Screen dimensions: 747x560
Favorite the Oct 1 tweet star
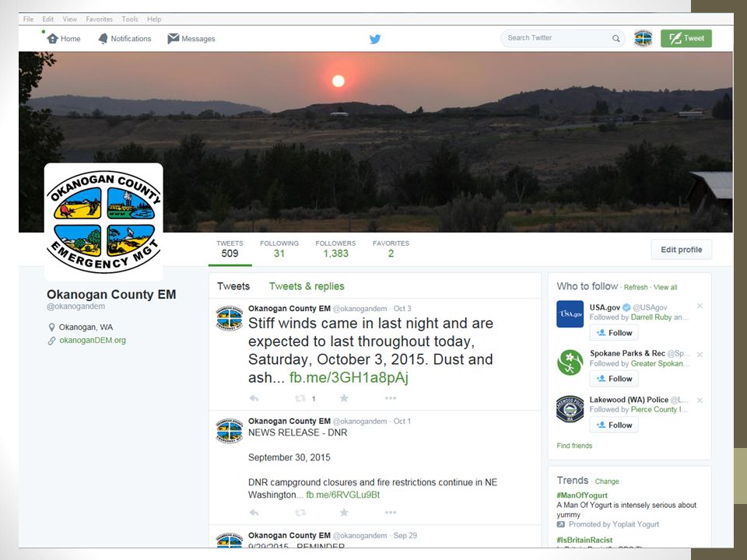click(x=344, y=513)
